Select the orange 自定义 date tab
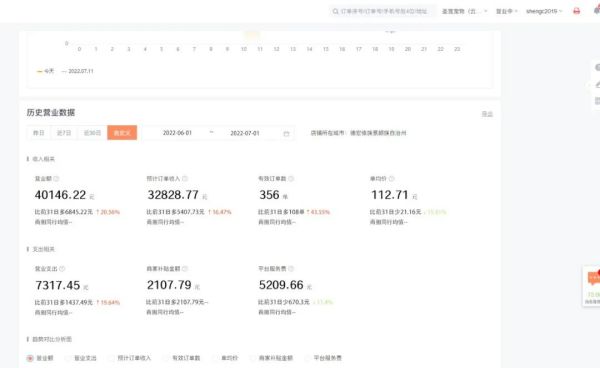This screenshot has height=368, width=600. 122,133
